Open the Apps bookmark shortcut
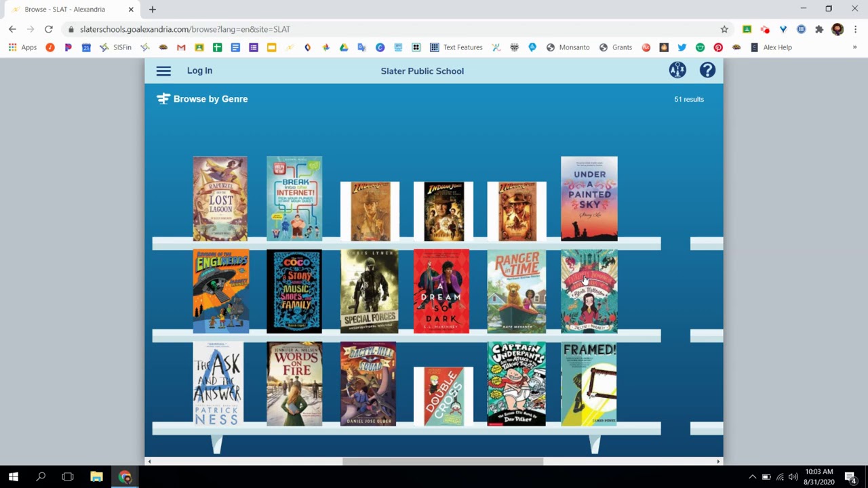The image size is (868, 488). tap(23, 47)
